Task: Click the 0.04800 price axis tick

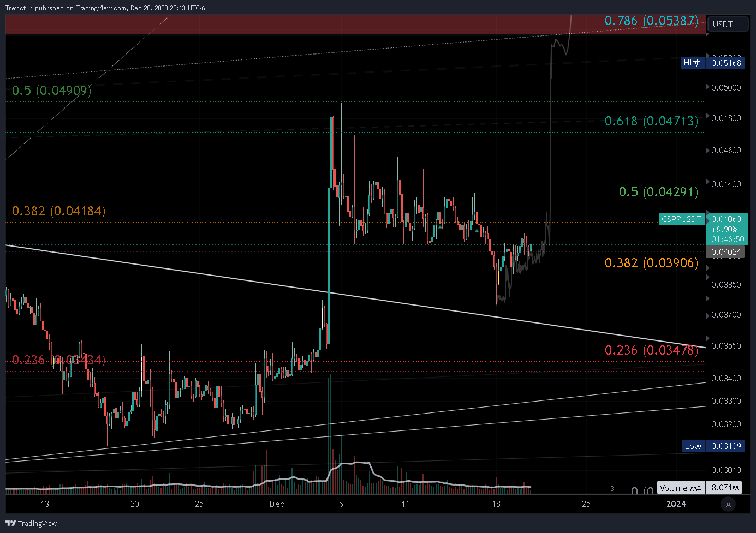Action: point(726,118)
